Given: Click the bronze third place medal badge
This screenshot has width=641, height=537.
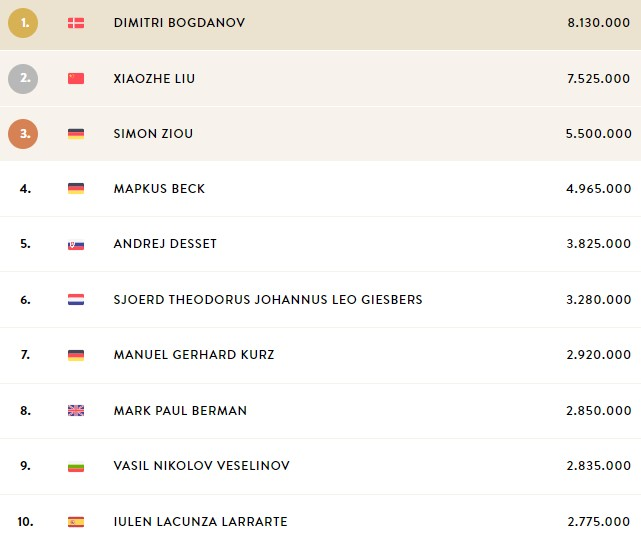Looking at the screenshot, I should point(23,134).
